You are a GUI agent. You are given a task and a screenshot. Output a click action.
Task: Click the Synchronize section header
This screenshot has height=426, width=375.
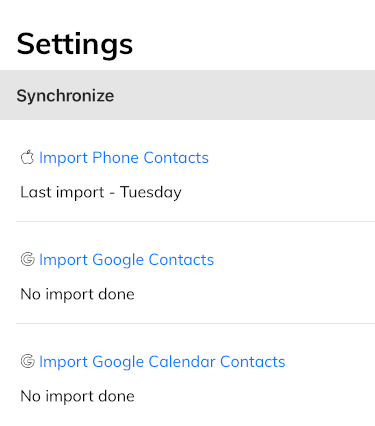pos(187,95)
